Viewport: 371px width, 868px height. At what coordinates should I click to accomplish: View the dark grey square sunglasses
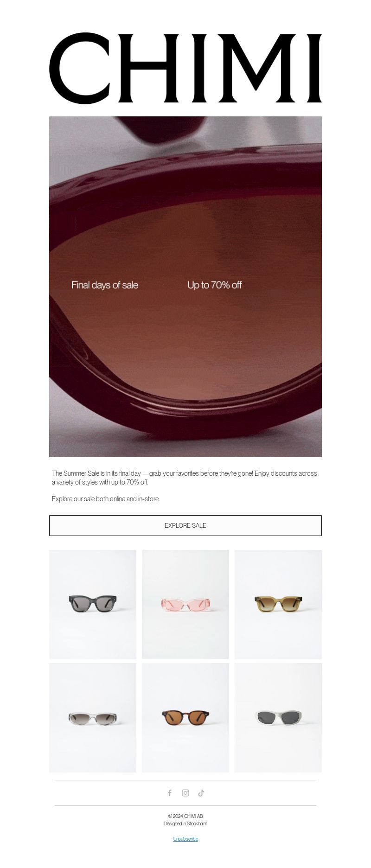[93, 605]
